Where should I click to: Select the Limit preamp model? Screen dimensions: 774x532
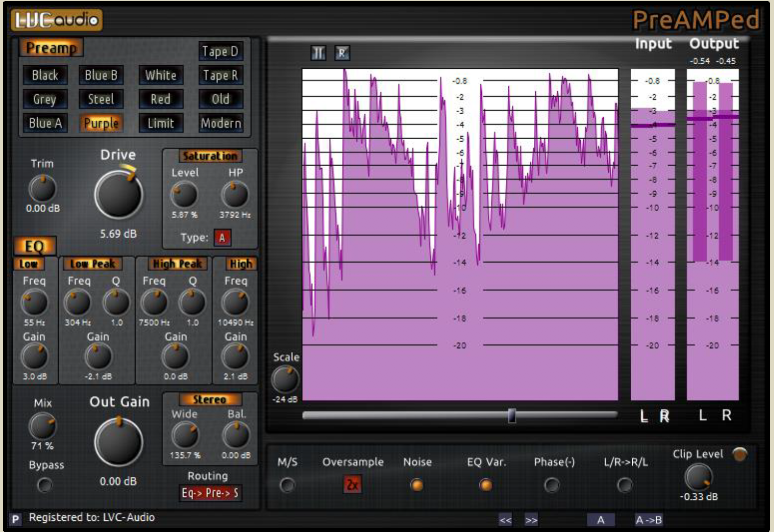(161, 123)
